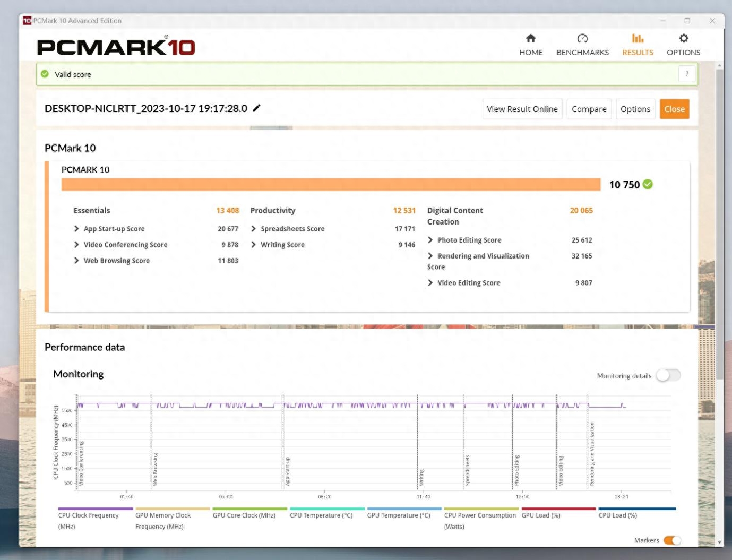This screenshot has height=560, width=732.
Task: Click the question mark help button
Action: (x=687, y=74)
